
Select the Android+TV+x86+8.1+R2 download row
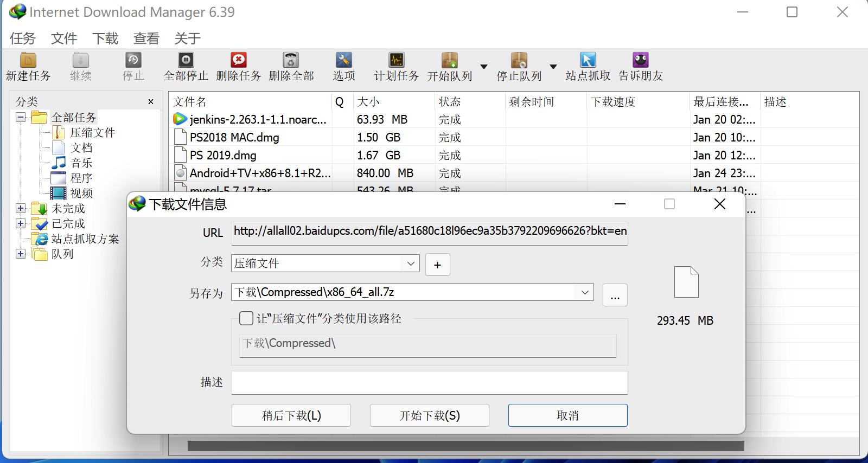[514, 173]
